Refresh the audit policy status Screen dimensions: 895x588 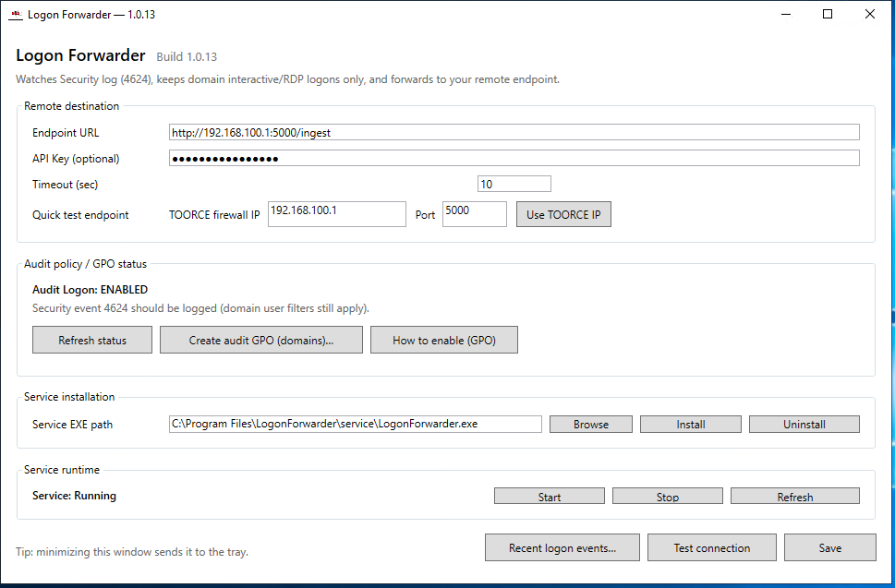tap(91, 340)
